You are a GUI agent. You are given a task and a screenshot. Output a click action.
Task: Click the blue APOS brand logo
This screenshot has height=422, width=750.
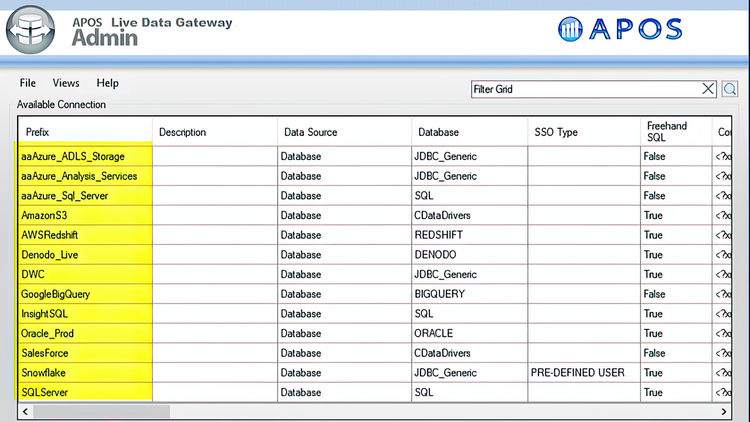click(x=620, y=29)
